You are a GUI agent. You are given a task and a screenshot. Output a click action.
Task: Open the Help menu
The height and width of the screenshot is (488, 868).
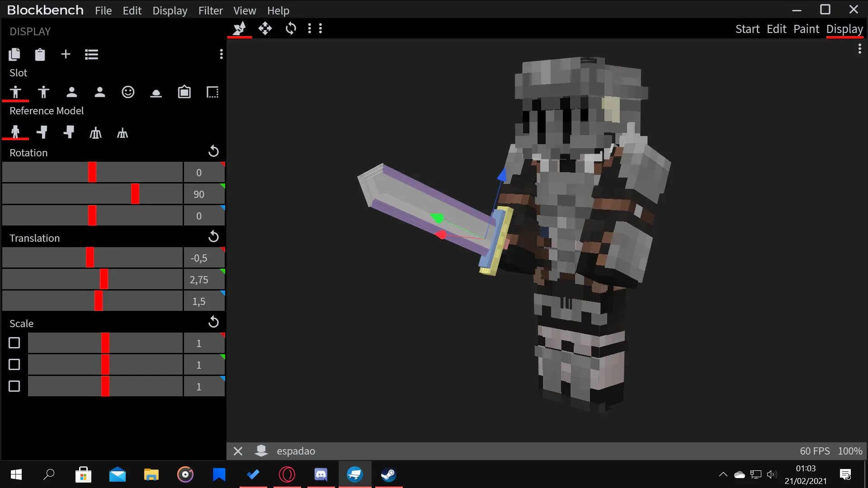(x=278, y=10)
